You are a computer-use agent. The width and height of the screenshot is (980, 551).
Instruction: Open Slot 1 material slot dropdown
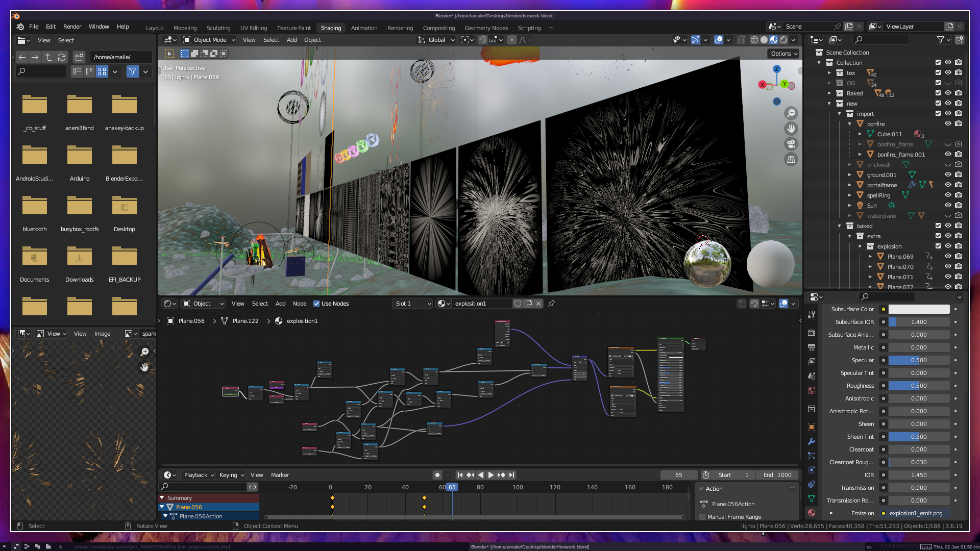(412, 304)
